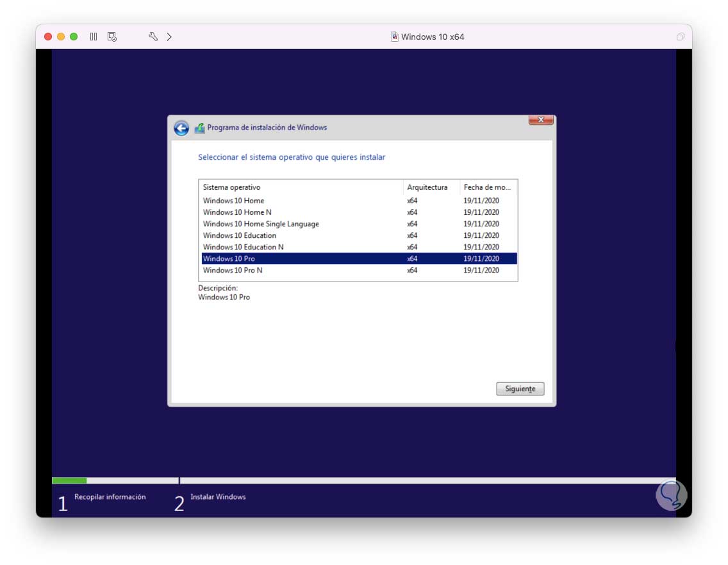Click the macOS yellow minimize button
This screenshot has width=728, height=565.
pos(61,37)
